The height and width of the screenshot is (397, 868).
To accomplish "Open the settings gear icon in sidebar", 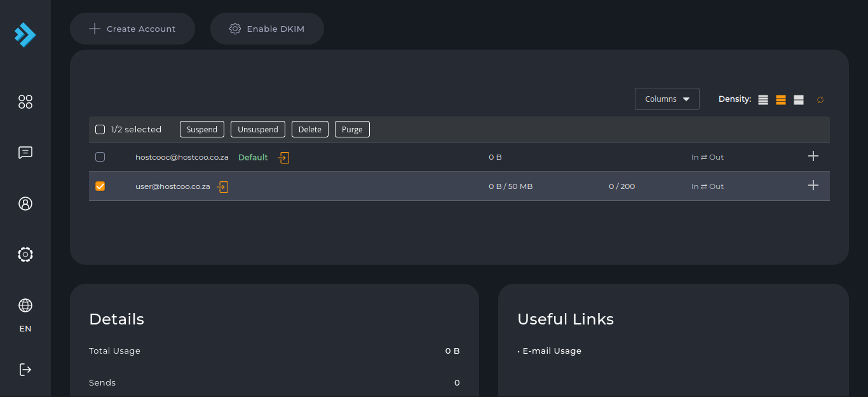I will (x=25, y=254).
